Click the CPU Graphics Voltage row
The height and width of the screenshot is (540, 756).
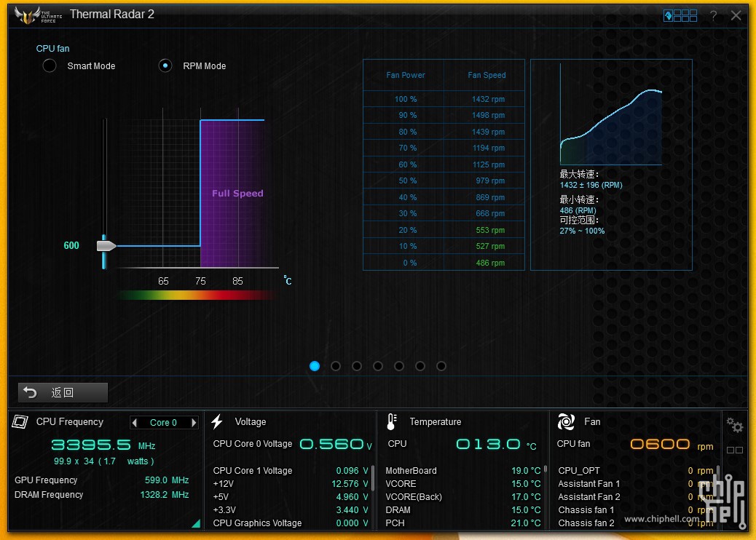point(291,523)
